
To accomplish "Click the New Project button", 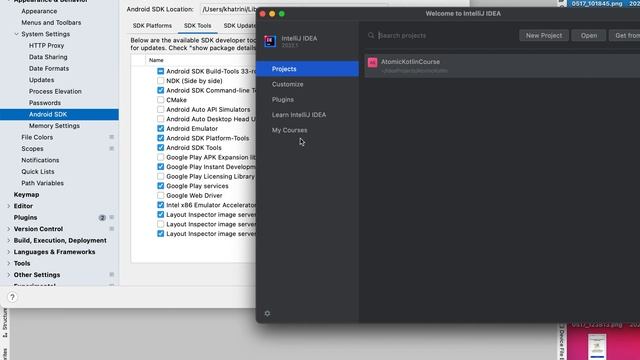I will [x=544, y=36].
